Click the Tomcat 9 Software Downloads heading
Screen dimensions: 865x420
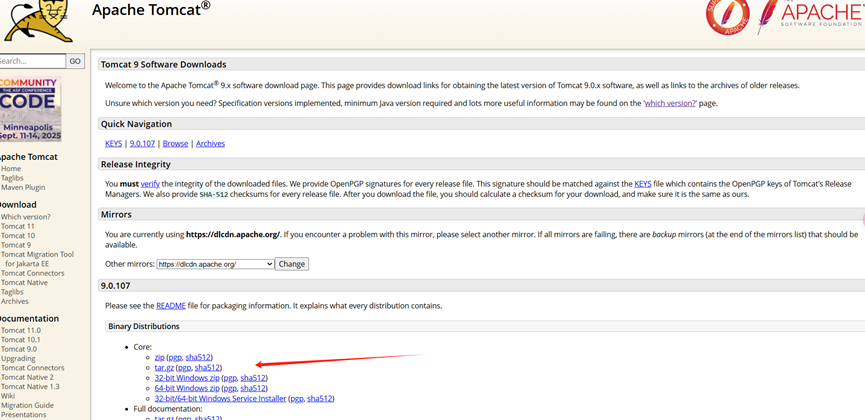(x=163, y=65)
